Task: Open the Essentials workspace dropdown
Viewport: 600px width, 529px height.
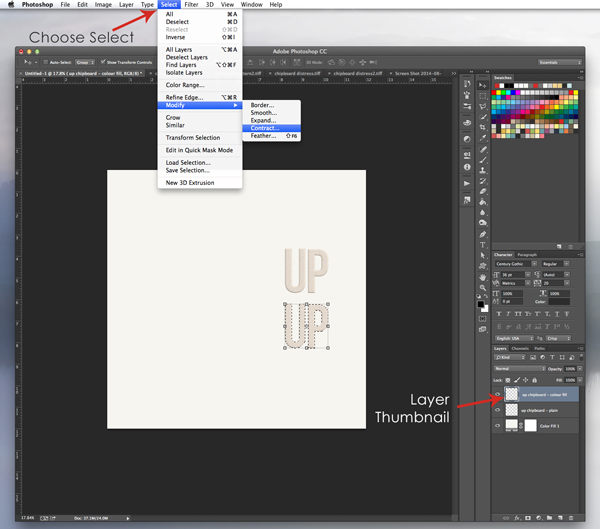Action: point(560,62)
